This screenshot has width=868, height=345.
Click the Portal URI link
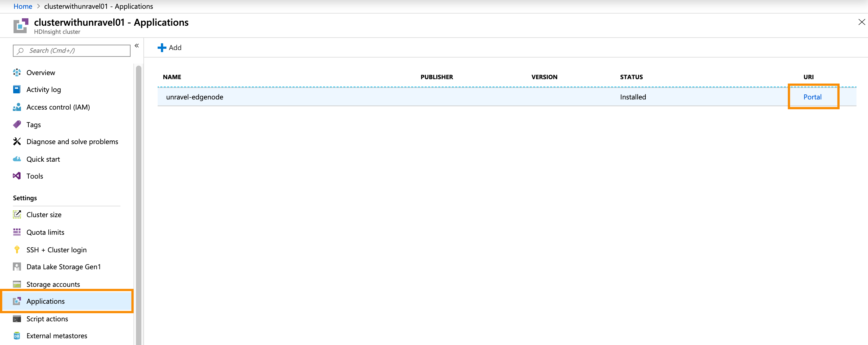point(812,97)
